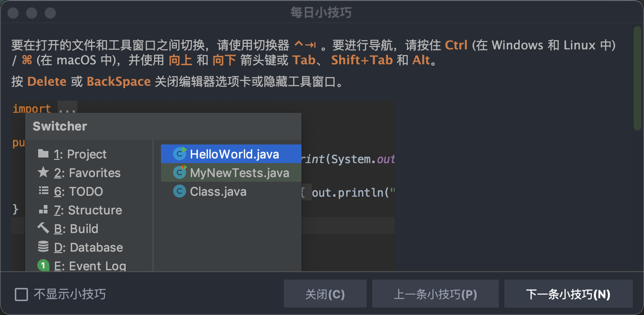Screen dimensions: 644x315
Task: Click the MyNewTests.java file icon
Action: coord(180,172)
